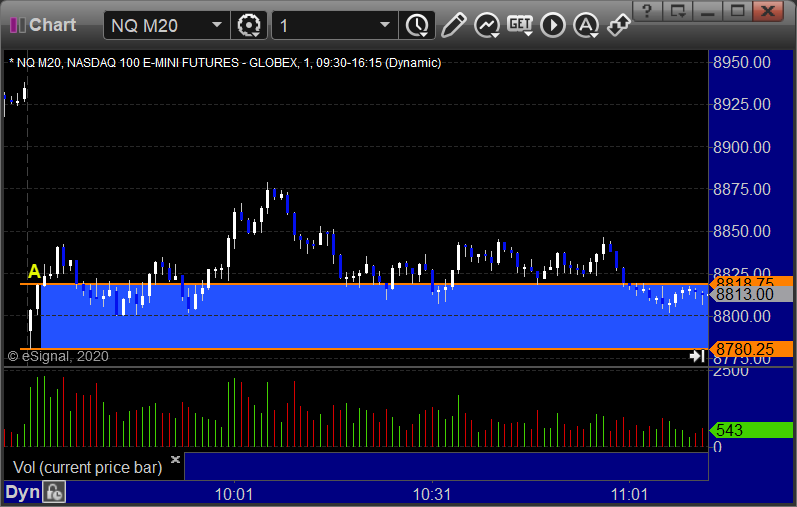
Task: Click the scroll-to-latest-bar arrow icon
Action: [x=697, y=356]
